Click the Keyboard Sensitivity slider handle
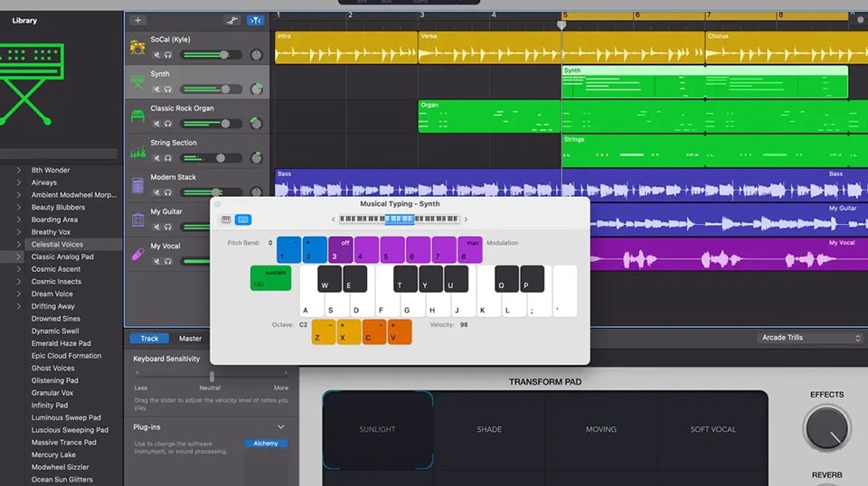Screen dimensions: 868x486 (212, 376)
